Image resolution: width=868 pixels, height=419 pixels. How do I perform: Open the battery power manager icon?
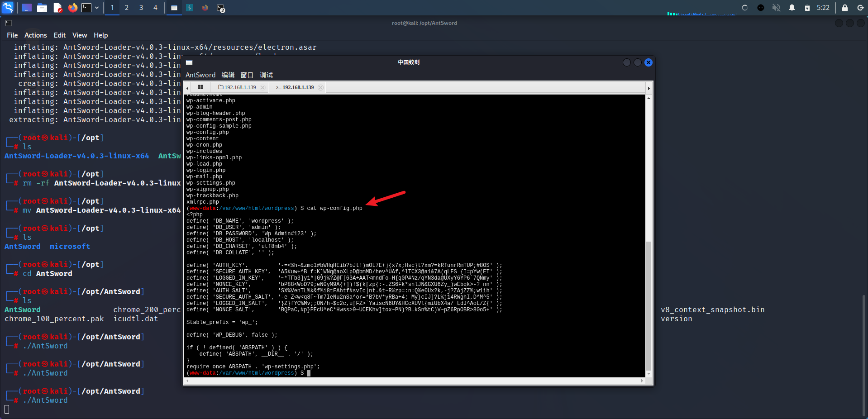coord(807,8)
